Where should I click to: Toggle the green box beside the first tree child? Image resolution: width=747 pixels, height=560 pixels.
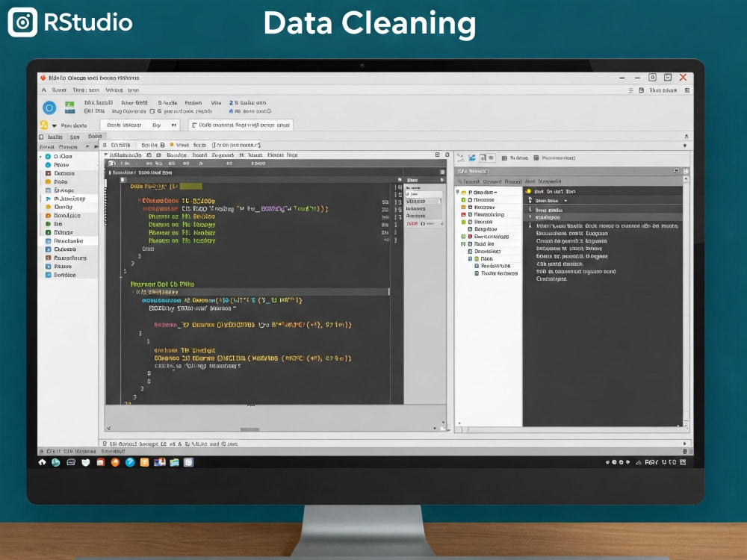(x=463, y=200)
